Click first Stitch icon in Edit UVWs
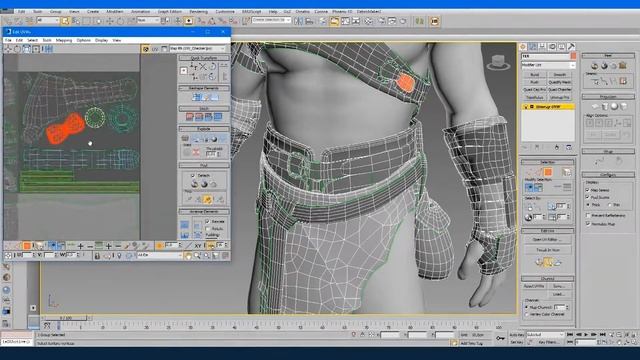This screenshot has height=360, width=640. (x=190, y=117)
